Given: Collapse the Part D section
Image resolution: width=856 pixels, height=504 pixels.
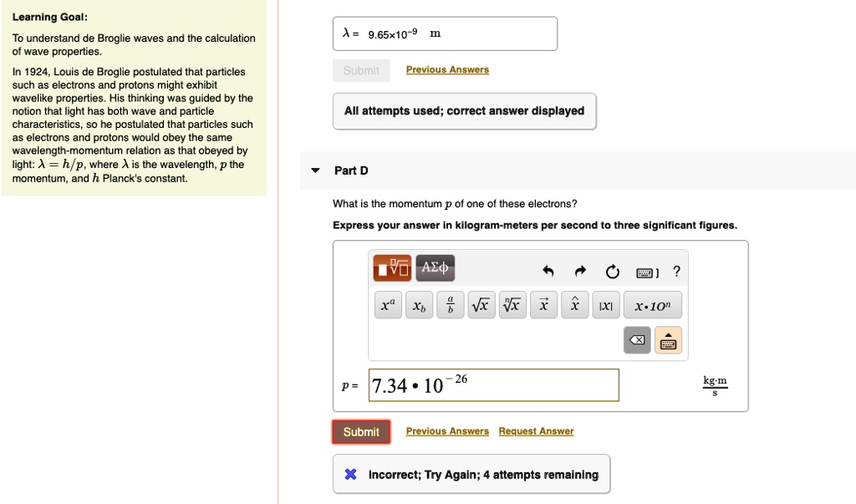Looking at the screenshot, I should (315, 171).
